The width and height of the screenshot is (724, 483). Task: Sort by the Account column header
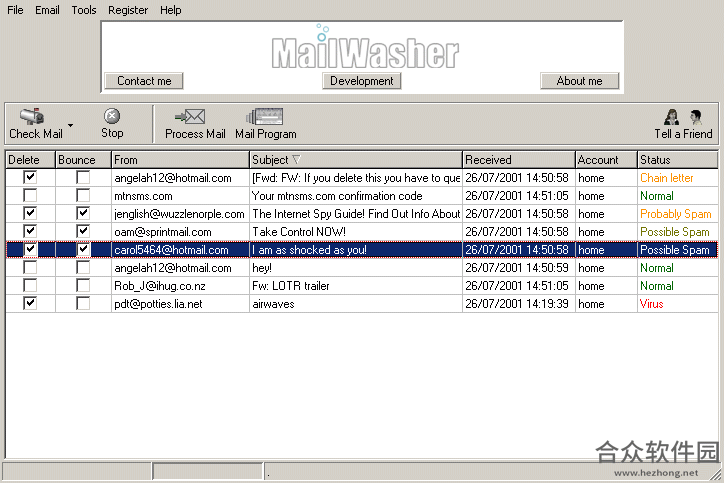point(606,160)
